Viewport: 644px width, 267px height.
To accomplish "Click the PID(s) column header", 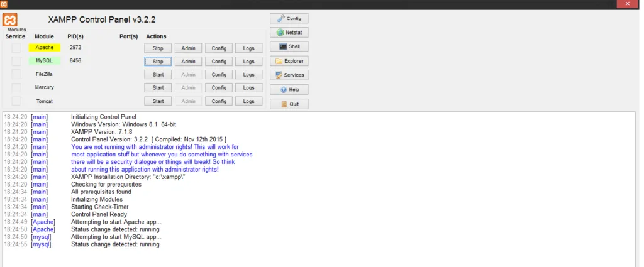I will coord(75,36).
